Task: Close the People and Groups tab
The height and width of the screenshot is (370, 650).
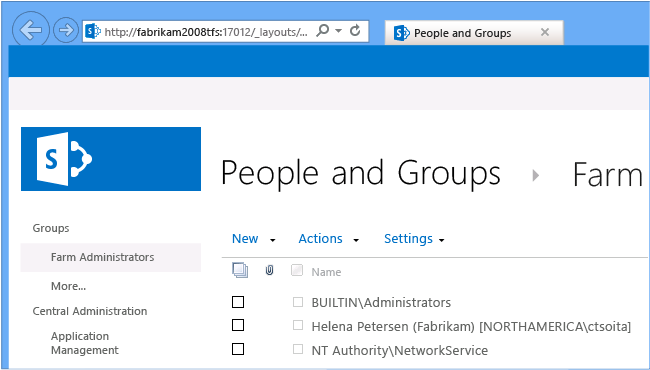Action: tap(545, 32)
